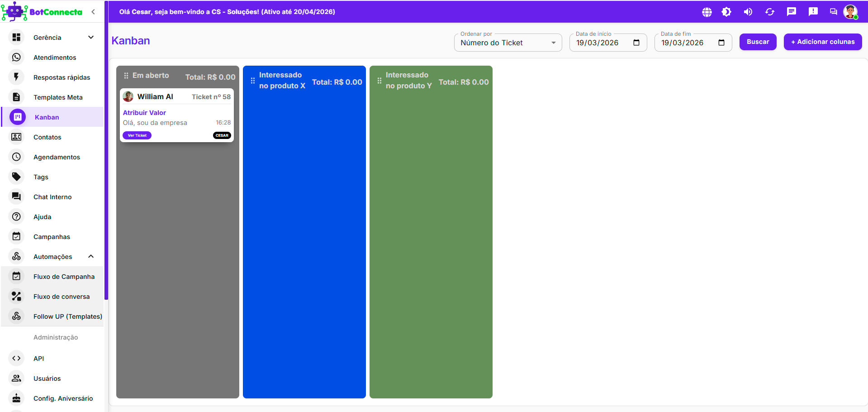Click the user profile avatar
This screenshot has width=868, height=412.
tap(850, 12)
